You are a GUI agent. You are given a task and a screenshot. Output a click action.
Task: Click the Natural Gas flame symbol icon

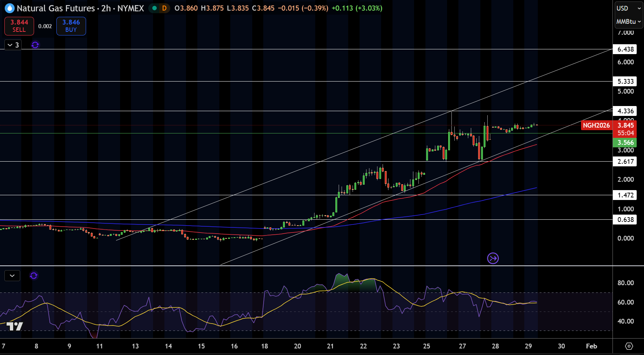click(10, 8)
